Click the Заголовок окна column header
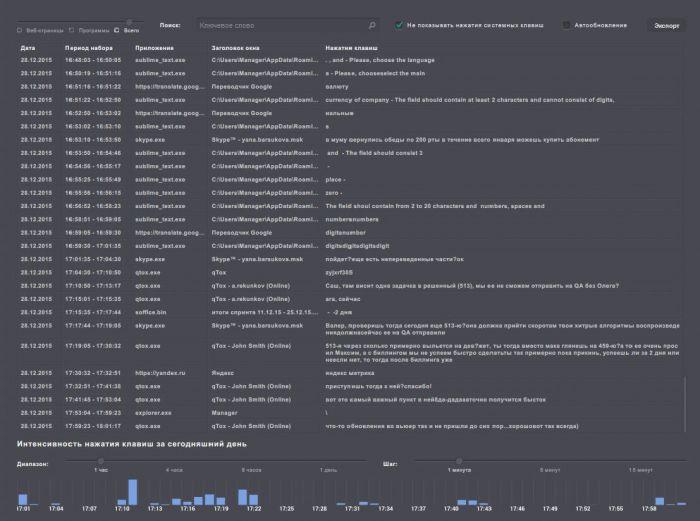 tap(239, 47)
